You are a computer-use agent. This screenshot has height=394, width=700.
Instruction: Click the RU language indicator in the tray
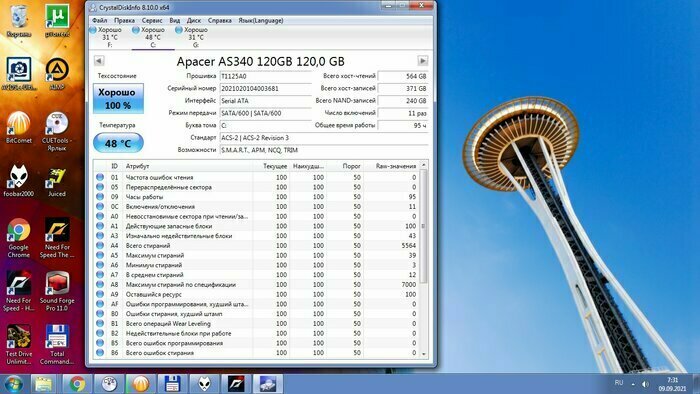click(619, 383)
